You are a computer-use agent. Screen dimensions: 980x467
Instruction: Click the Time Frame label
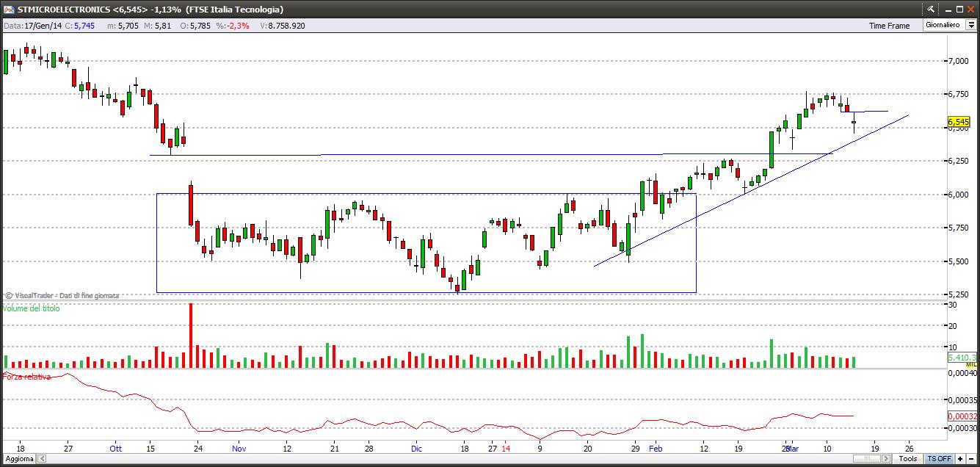(889, 26)
